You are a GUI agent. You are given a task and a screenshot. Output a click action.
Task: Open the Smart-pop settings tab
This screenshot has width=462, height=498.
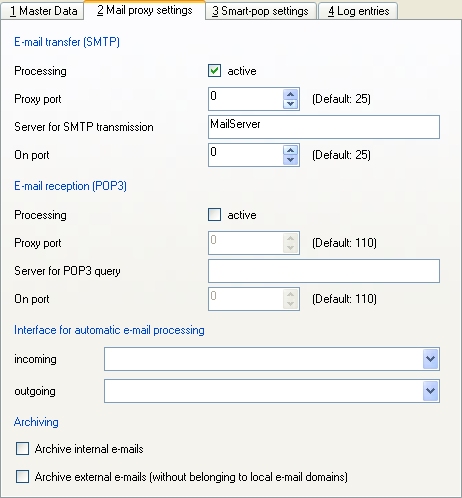260,11
